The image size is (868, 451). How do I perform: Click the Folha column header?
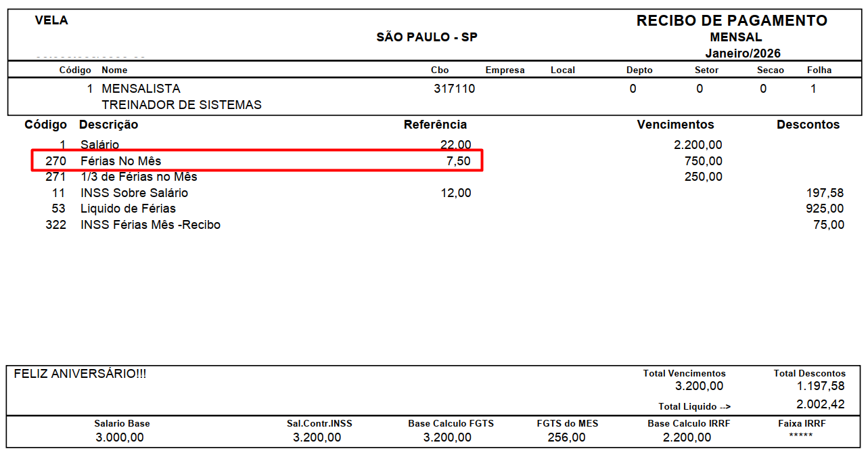coord(819,70)
